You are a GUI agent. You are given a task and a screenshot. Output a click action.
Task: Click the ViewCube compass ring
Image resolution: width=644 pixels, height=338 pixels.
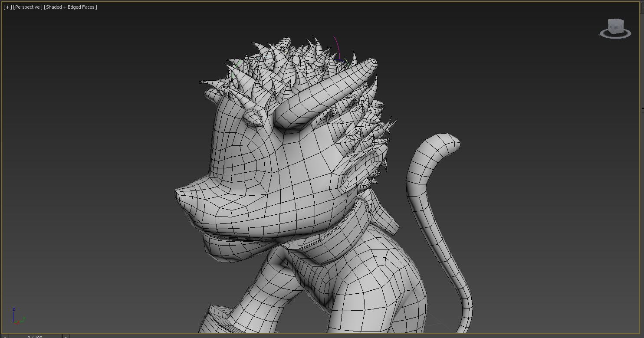pyautogui.click(x=615, y=36)
